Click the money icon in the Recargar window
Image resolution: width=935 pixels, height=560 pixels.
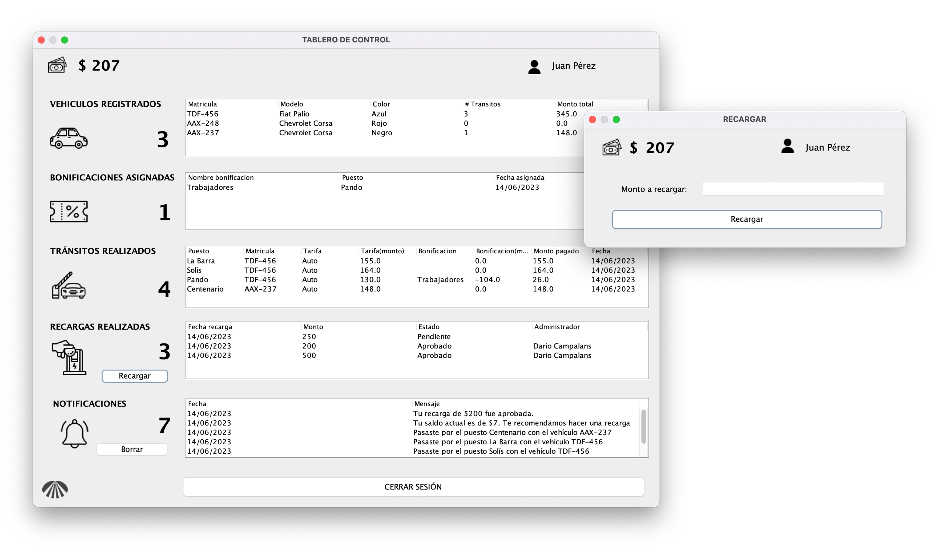pos(611,147)
